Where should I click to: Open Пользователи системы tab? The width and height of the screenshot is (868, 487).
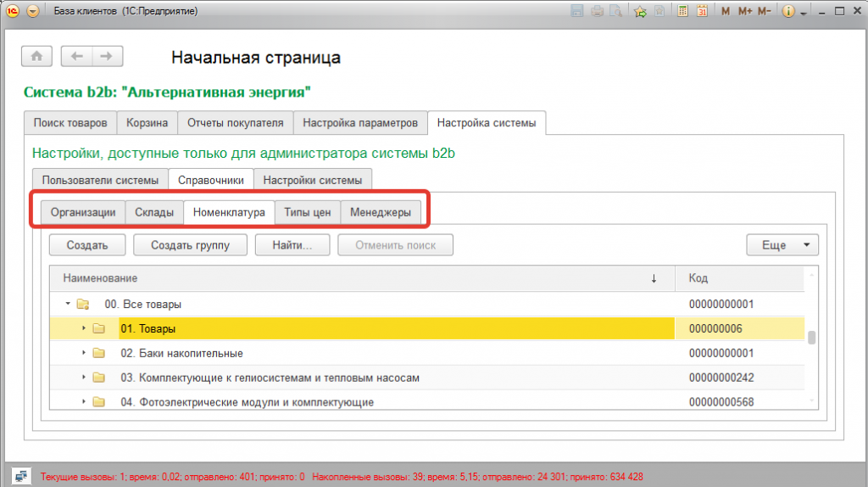point(100,180)
